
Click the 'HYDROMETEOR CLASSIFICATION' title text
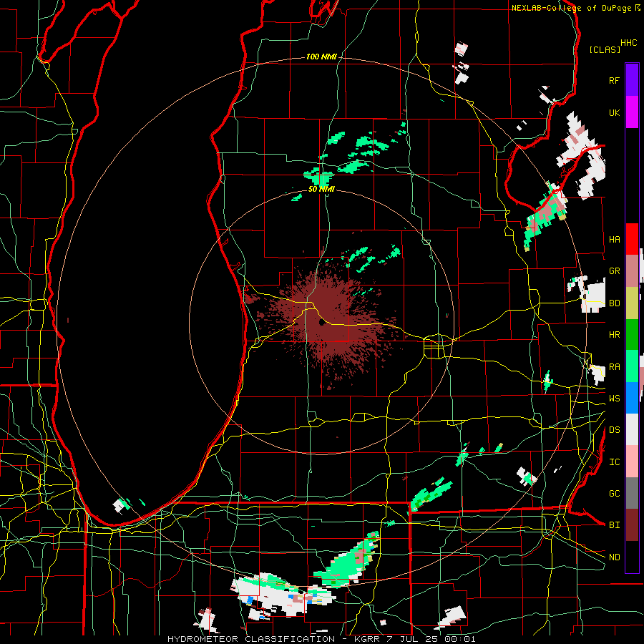point(251,639)
